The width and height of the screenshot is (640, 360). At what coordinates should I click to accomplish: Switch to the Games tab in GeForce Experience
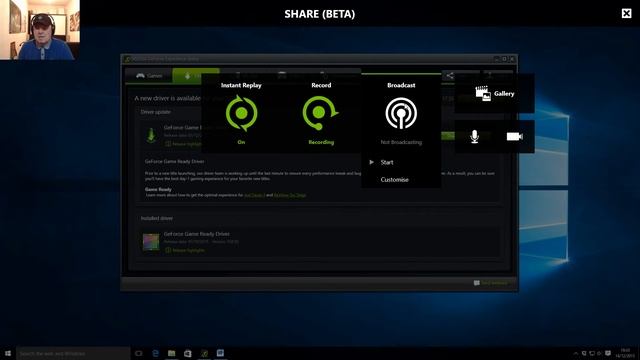tap(149, 76)
